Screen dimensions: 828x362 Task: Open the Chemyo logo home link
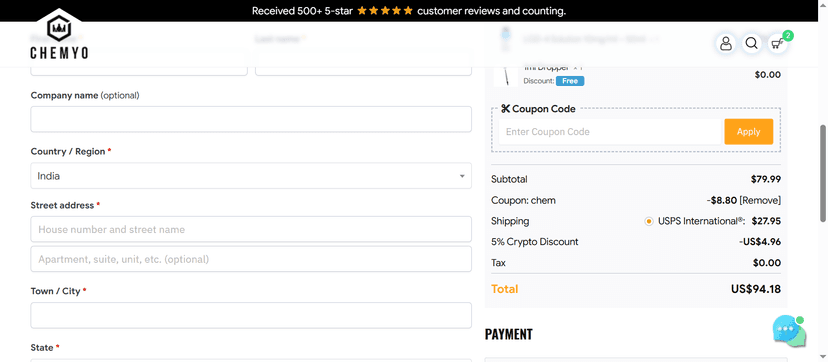[x=59, y=35]
